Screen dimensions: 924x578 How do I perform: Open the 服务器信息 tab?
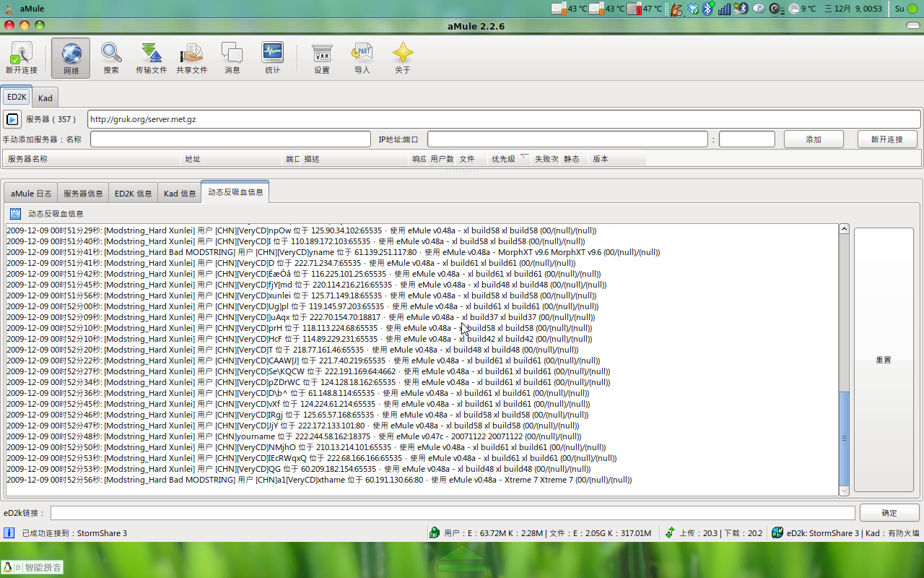pos(83,194)
